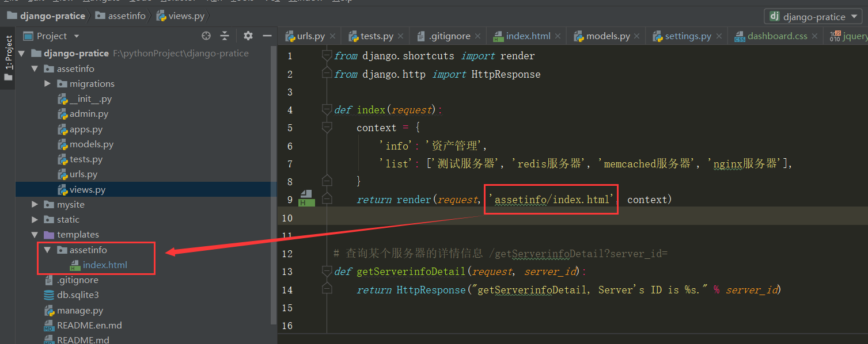This screenshot has width=868, height=344.
Task: Expand the static folder arrow
Action: [x=35, y=220]
